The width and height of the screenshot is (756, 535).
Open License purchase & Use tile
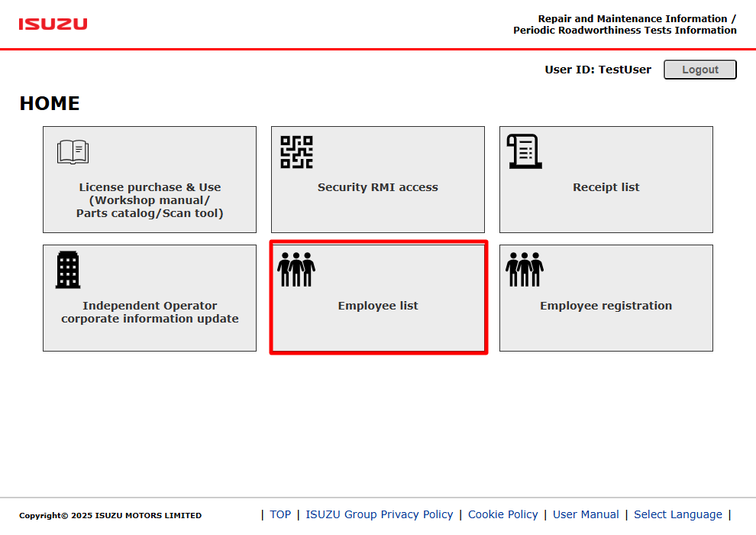pos(150,180)
